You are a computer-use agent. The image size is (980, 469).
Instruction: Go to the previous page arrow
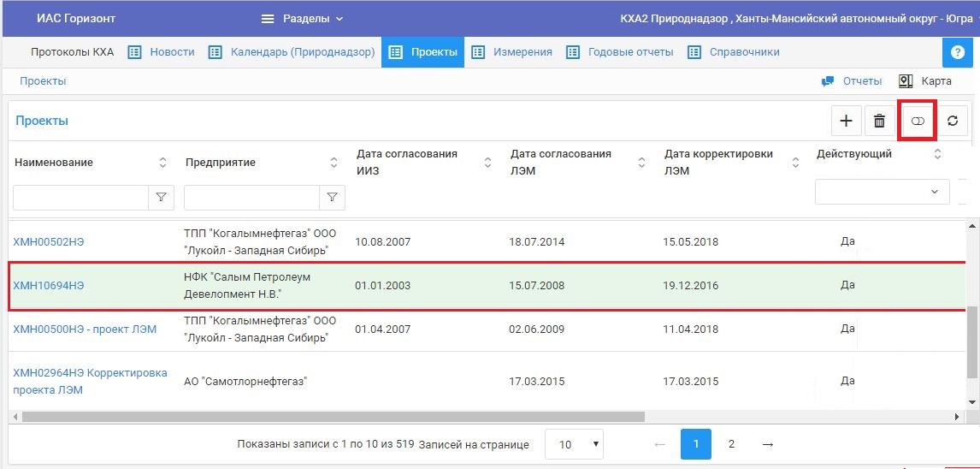[659, 444]
